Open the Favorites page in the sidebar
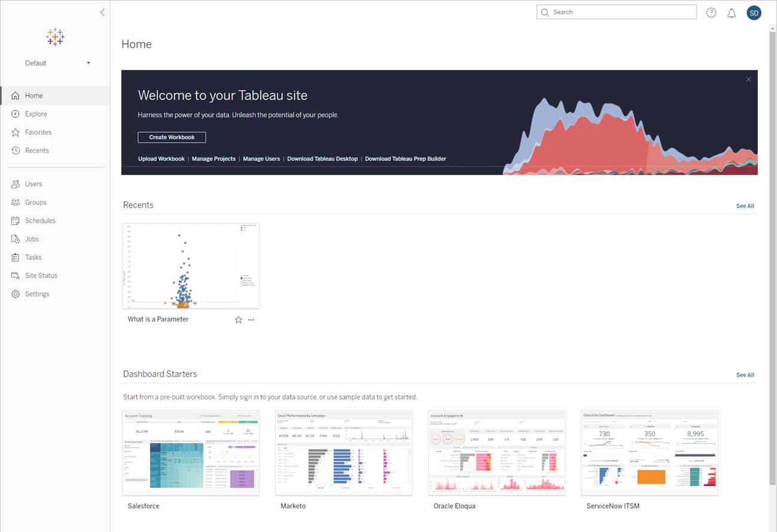 tap(38, 132)
